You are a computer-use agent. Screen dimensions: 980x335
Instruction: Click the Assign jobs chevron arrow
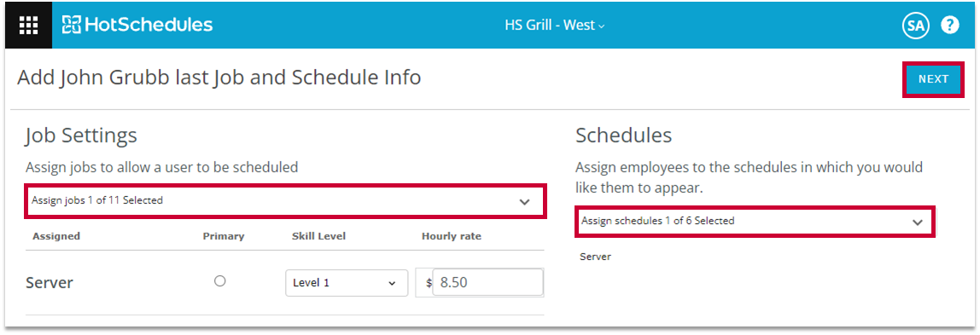(524, 201)
